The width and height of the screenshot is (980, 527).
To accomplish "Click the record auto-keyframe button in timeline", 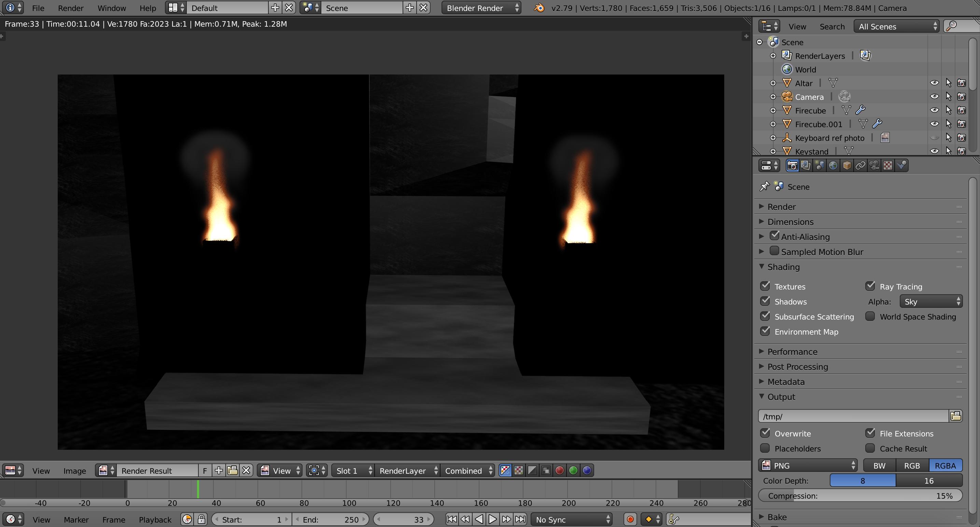I will click(630, 519).
